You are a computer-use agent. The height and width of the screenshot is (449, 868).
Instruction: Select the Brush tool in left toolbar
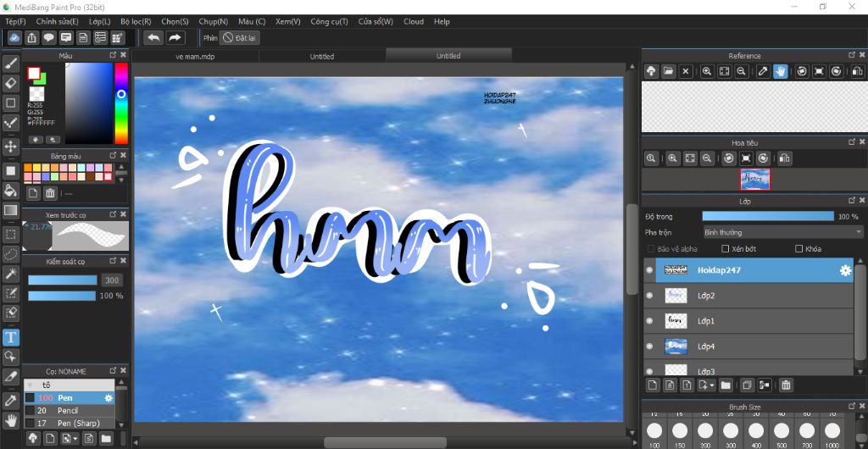10,64
